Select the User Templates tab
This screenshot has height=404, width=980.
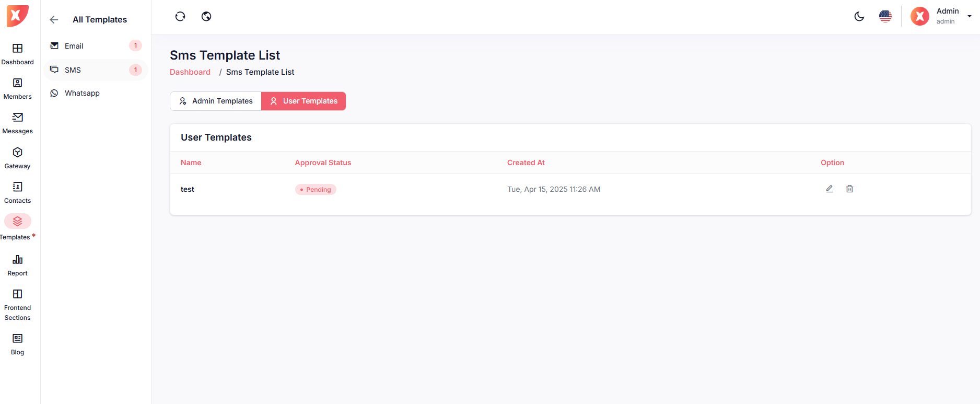click(304, 101)
